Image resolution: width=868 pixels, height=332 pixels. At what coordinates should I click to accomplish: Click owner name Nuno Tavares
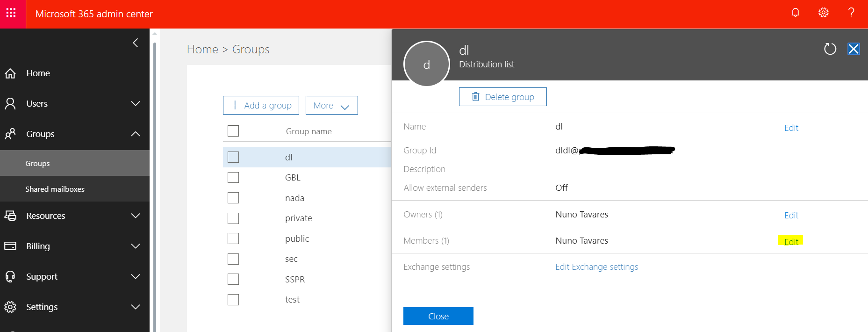(582, 215)
